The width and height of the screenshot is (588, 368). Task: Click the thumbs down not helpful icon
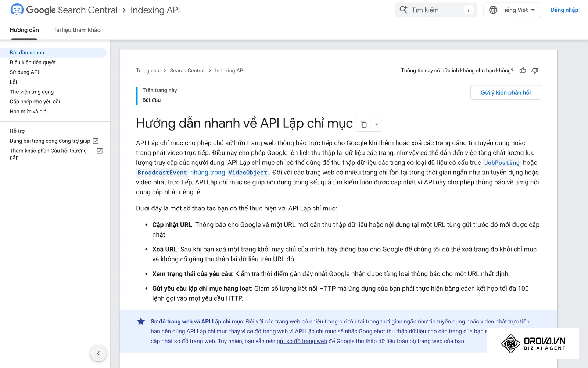pos(535,71)
